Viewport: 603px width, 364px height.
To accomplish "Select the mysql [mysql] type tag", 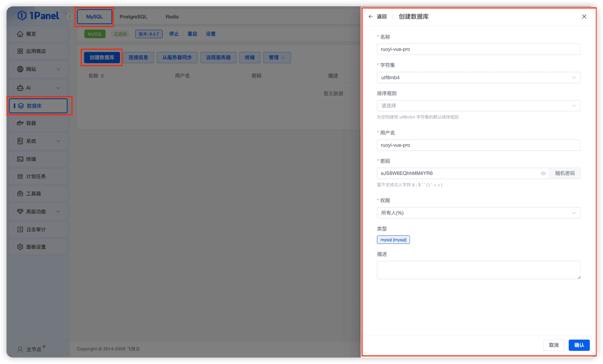I will (393, 240).
